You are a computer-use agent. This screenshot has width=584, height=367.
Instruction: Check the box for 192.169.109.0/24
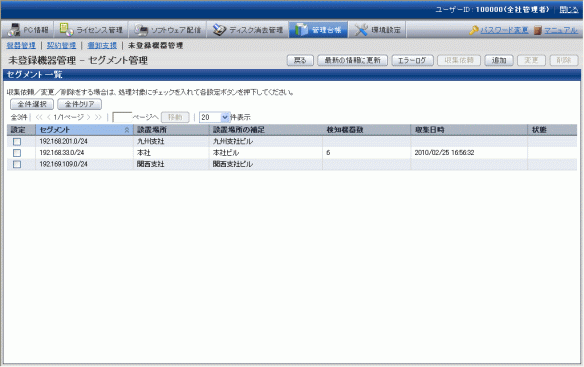[17, 164]
